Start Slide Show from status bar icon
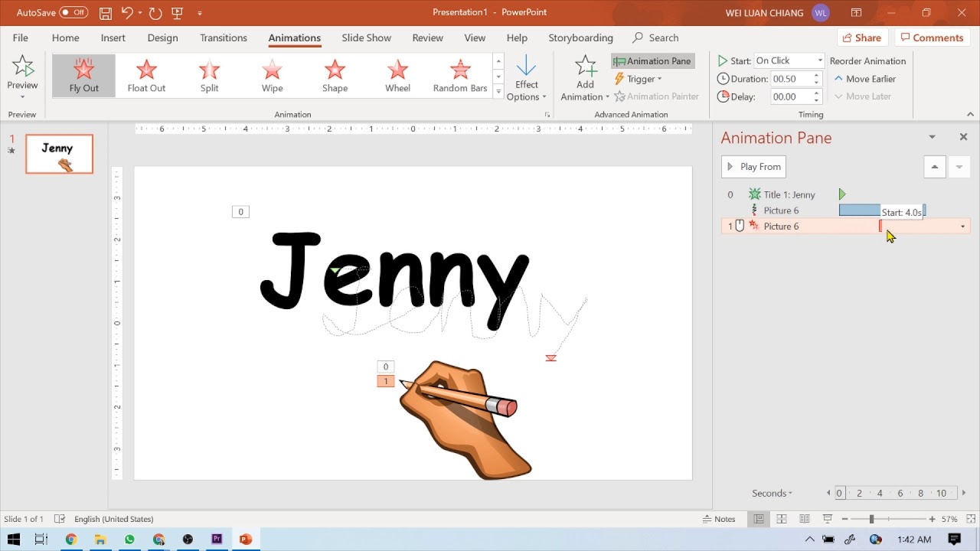The image size is (980, 551). coord(827,519)
